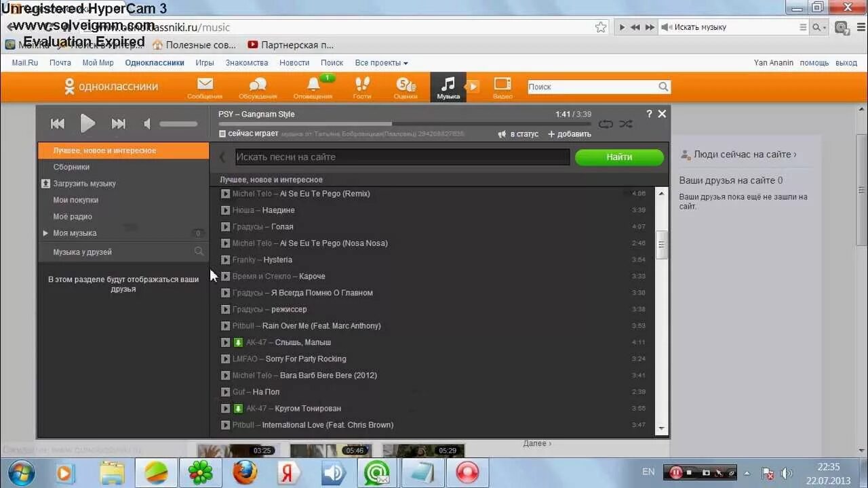Download АК-47 Слышь, Малыш green arrow

(x=238, y=342)
